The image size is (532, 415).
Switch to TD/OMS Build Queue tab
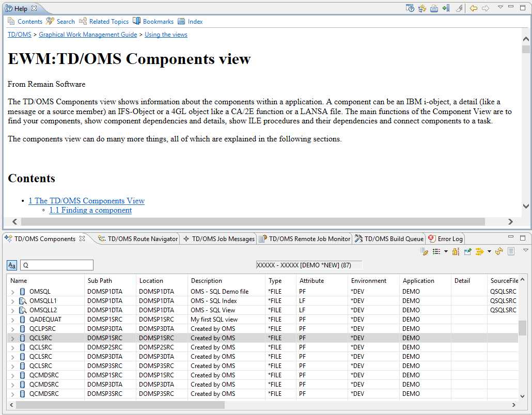click(x=389, y=238)
